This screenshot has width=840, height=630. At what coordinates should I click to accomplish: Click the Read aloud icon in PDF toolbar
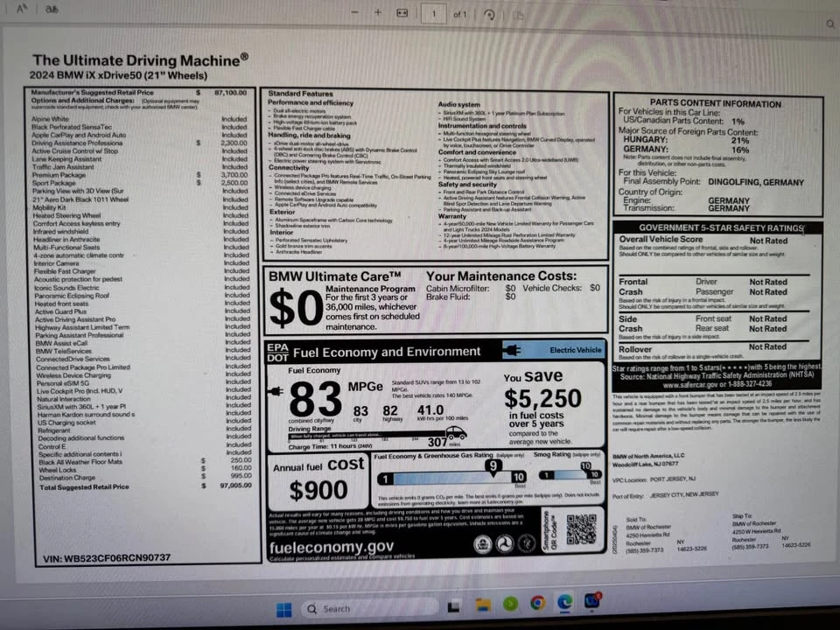click(x=21, y=9)
